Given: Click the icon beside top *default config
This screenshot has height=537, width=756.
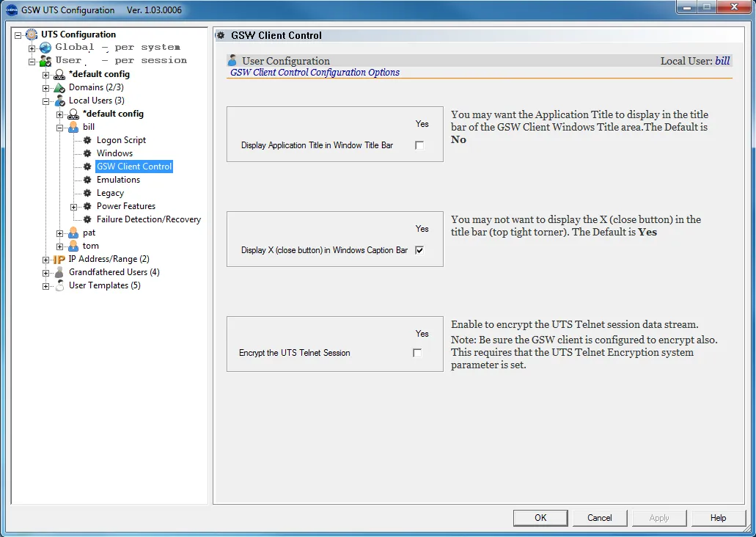Looking at the screenshot, I should [x=59, y=74].
